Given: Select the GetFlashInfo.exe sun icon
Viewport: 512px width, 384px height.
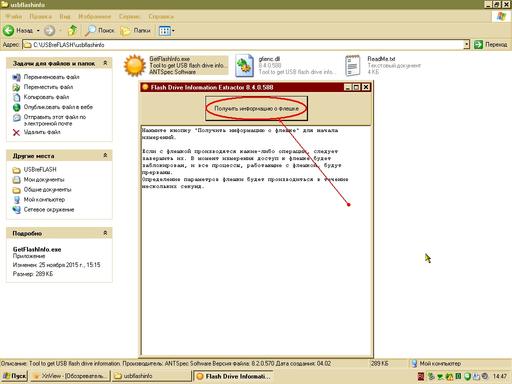Looking at the screenshot, I should [x=134, y=65].
